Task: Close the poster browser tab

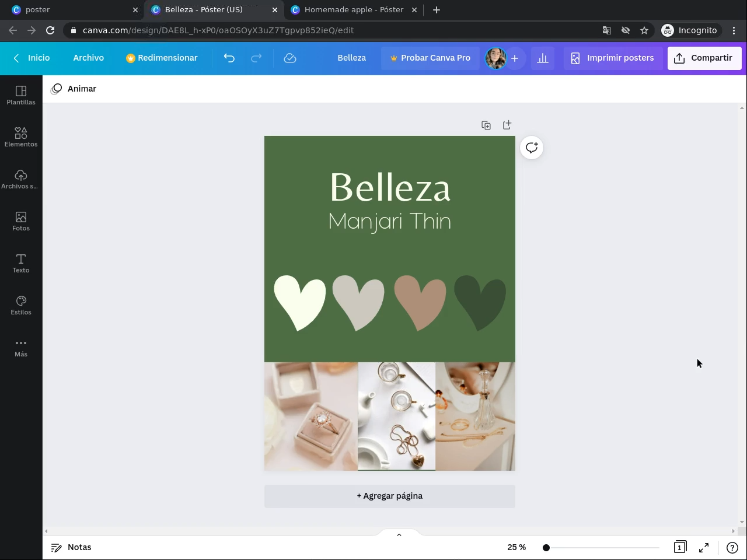Action: [x=135, y=10]
